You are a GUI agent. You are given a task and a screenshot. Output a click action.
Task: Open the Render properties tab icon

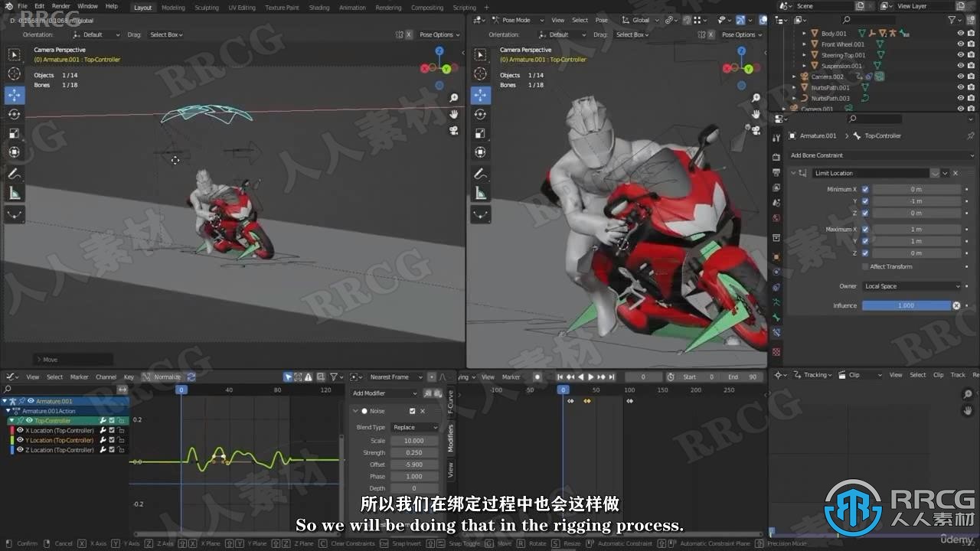click(776, 157)
